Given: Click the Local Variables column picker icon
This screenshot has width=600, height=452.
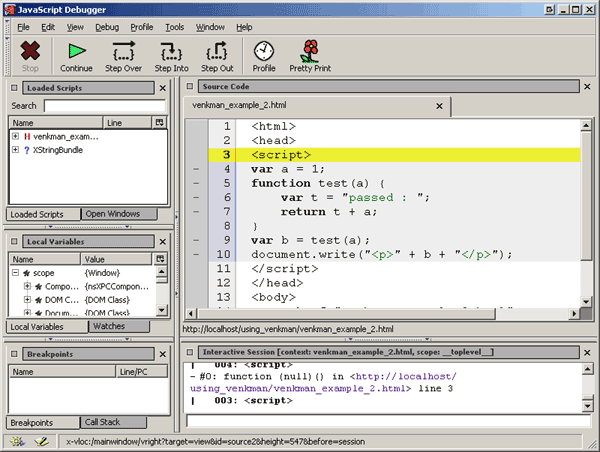Looking at the screenshot, I should pyautogui.click(x=160, y=259).
